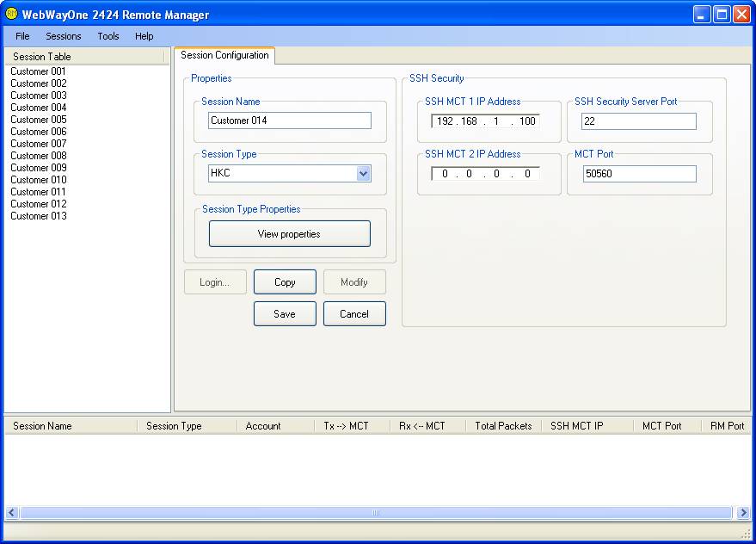Select the Session Configuration tab
Screen dimensions: 756x544
[224, 56]
